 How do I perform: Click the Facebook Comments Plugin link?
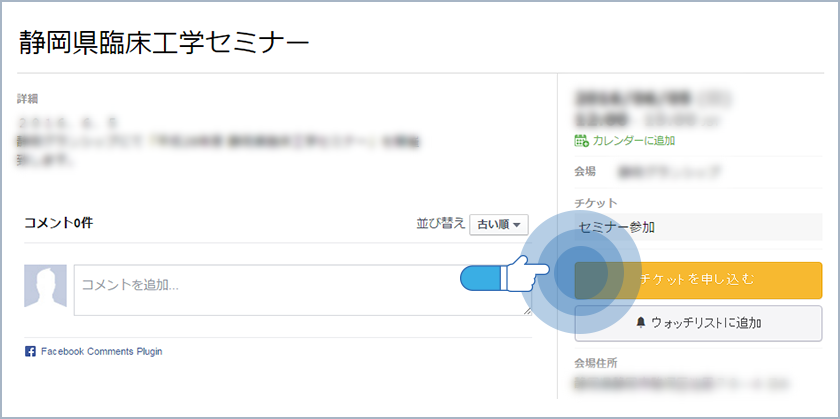pyautogui.click(x=101, y=351)
